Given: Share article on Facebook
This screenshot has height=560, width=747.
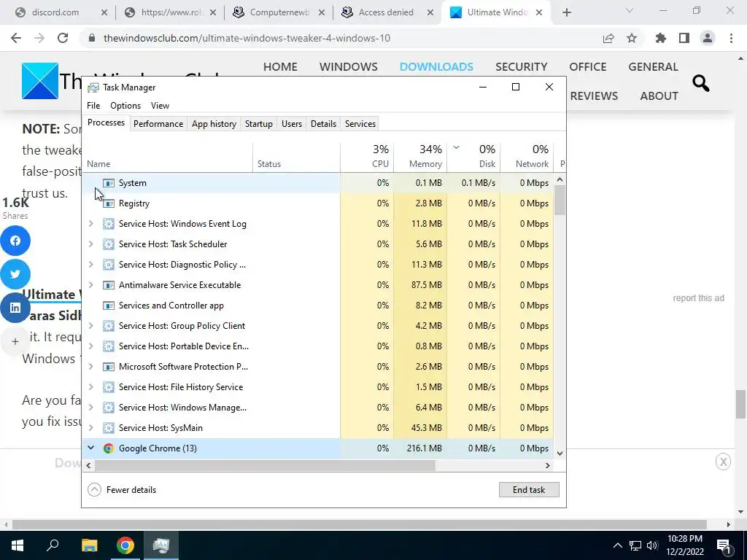Looking at the screenshot, I should (x=15, y=241).
